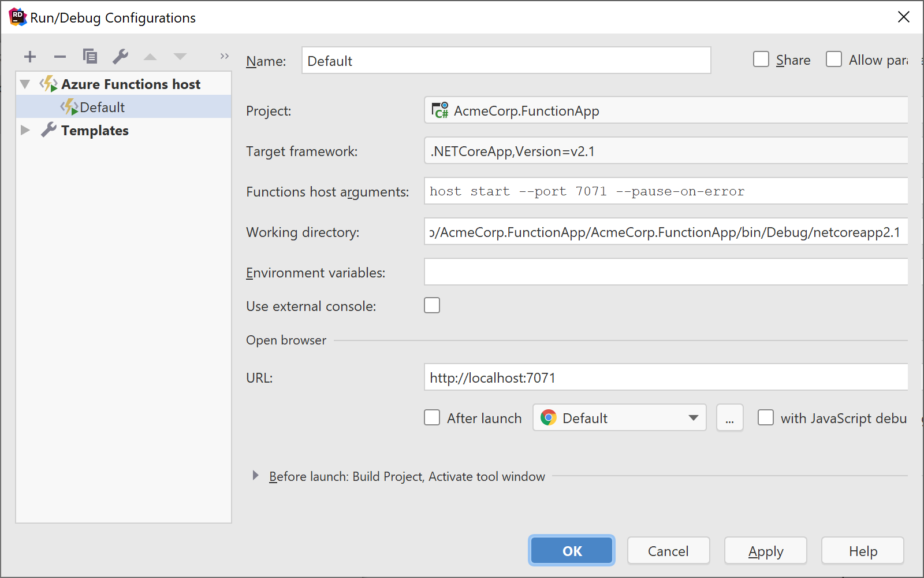Open Help for this dialog
This screenshot has height=578, width=924.
click(863, 551)
